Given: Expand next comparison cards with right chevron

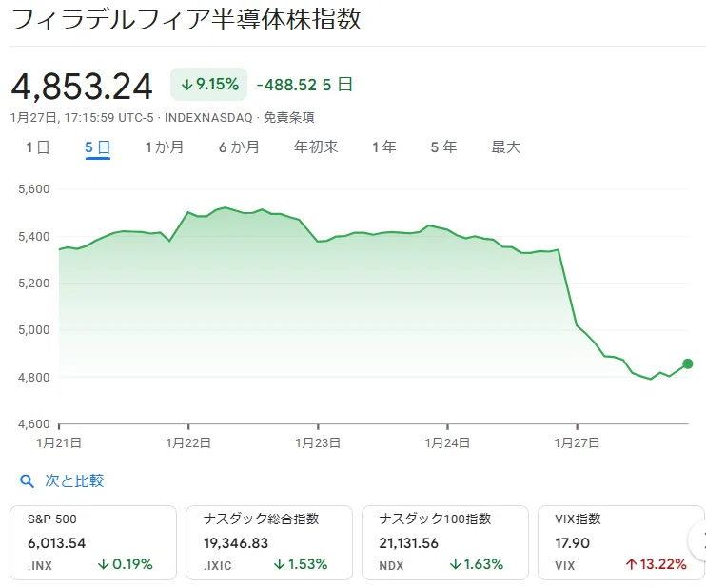Looking at the screenshot, I should [699, 539].
